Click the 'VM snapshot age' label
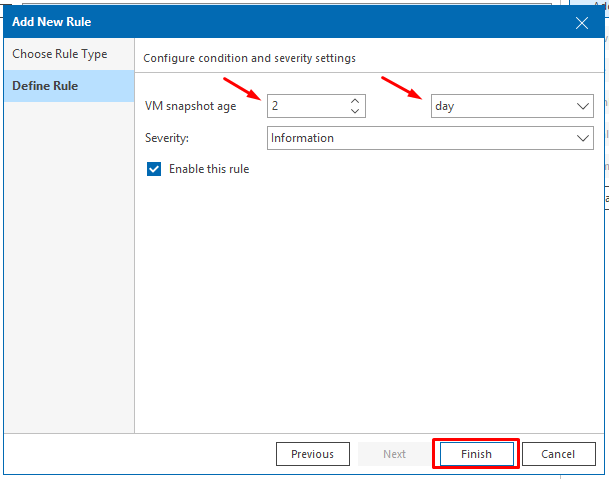Screen dimensions: 609x479 tap(190, 107)
